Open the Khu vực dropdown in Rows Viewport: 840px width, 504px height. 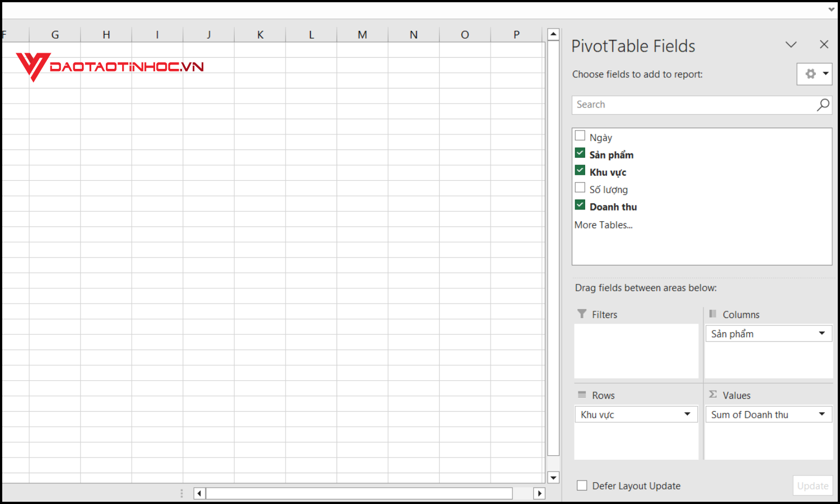click(689, 414)
